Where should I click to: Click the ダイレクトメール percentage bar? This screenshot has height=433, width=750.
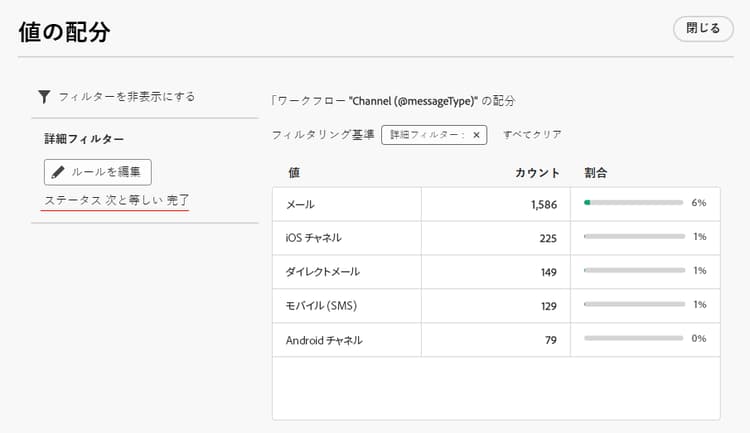click(634, 270)
